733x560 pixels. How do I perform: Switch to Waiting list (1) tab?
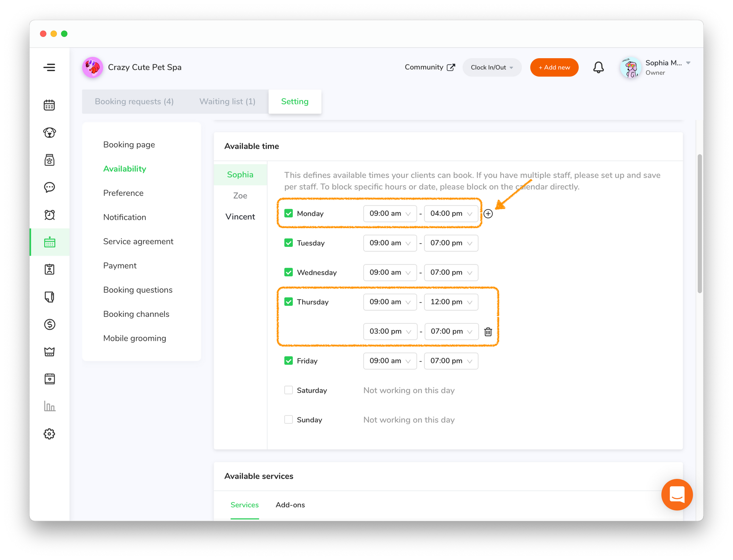point(227,101)
